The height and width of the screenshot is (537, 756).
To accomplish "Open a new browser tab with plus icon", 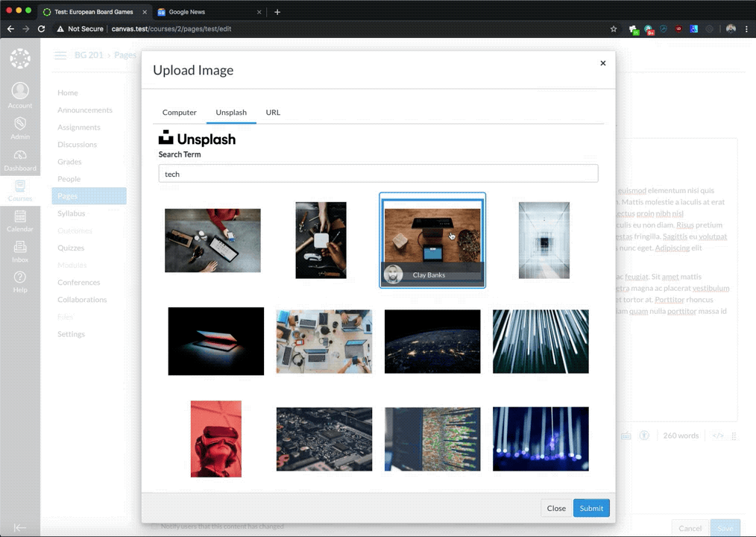I will click(x=277, y=12).
